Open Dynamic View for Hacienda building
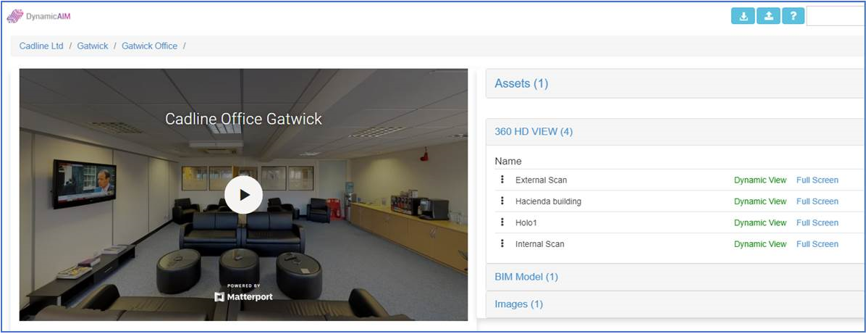This screenshot has height=334, width=868. [760, 201]
